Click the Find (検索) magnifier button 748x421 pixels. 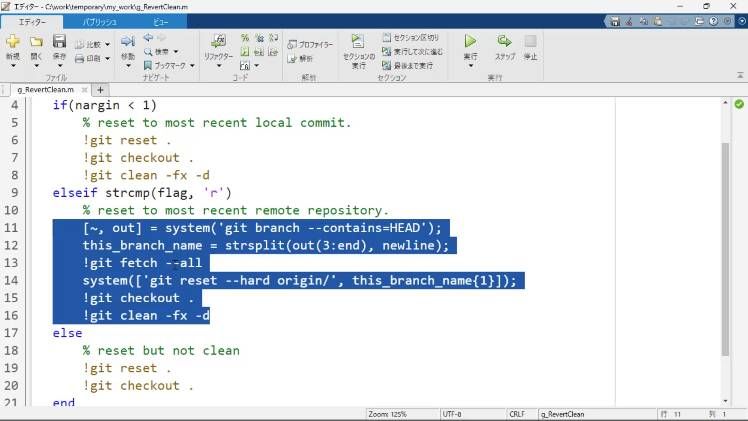tap(156, 51)
